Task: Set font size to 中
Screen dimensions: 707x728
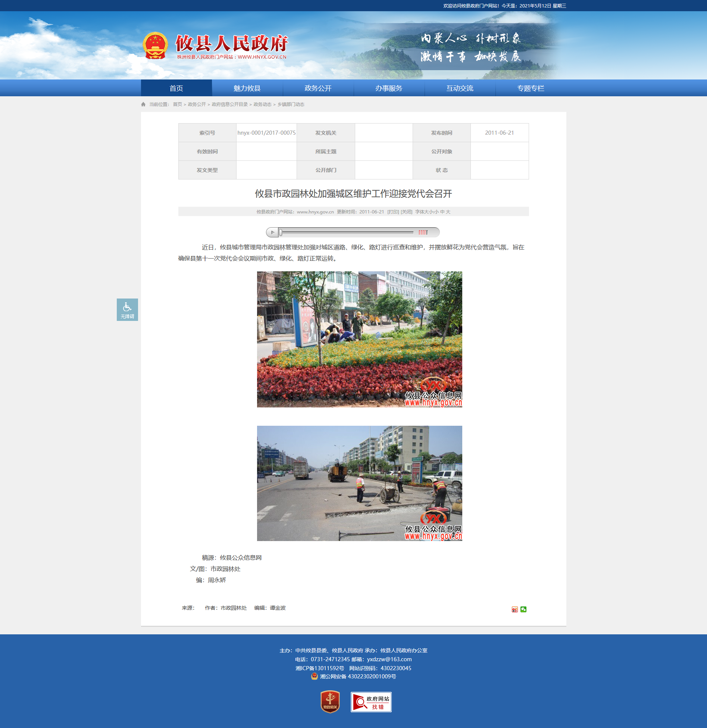Action: coord(442,212)
